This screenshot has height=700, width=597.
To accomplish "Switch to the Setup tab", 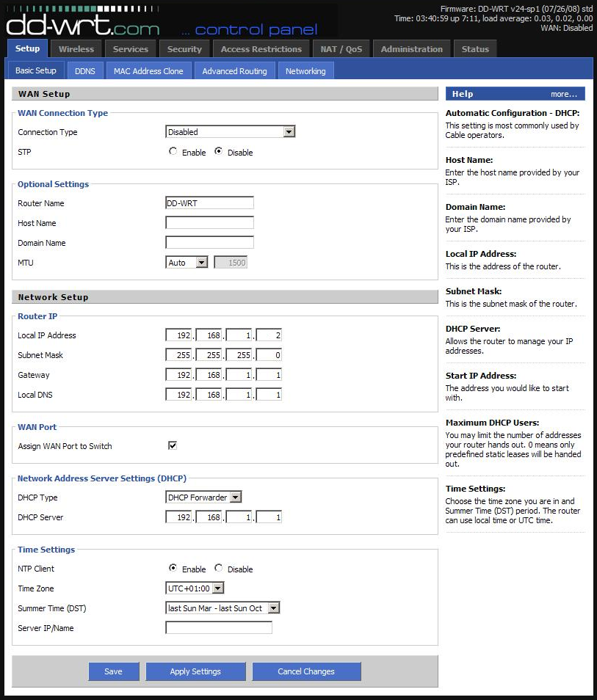I will tap(27, 48).
